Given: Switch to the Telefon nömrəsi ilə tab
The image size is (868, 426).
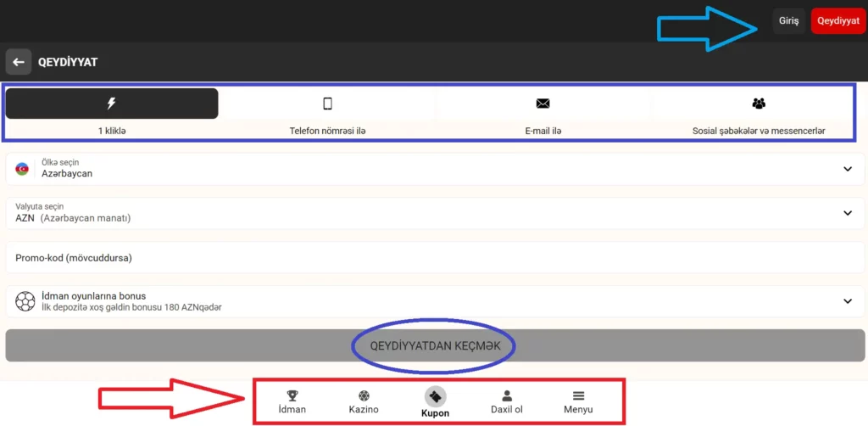Looking at the screenshot, I should (327, 131).
